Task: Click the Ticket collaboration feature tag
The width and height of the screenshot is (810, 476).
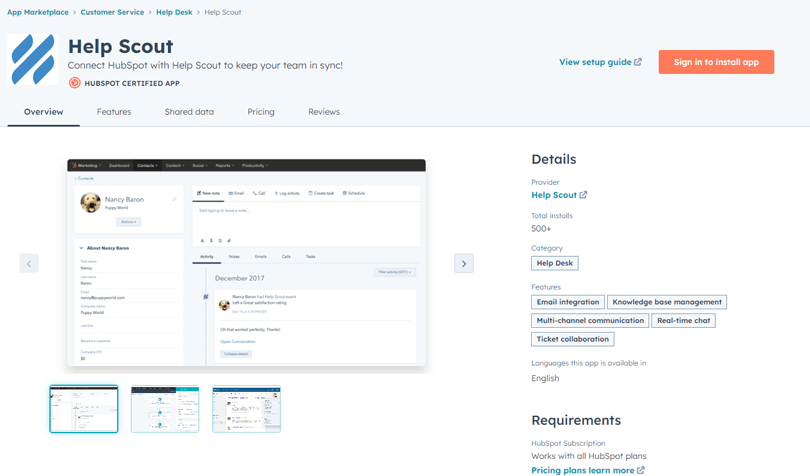Action: coord(573,339)
